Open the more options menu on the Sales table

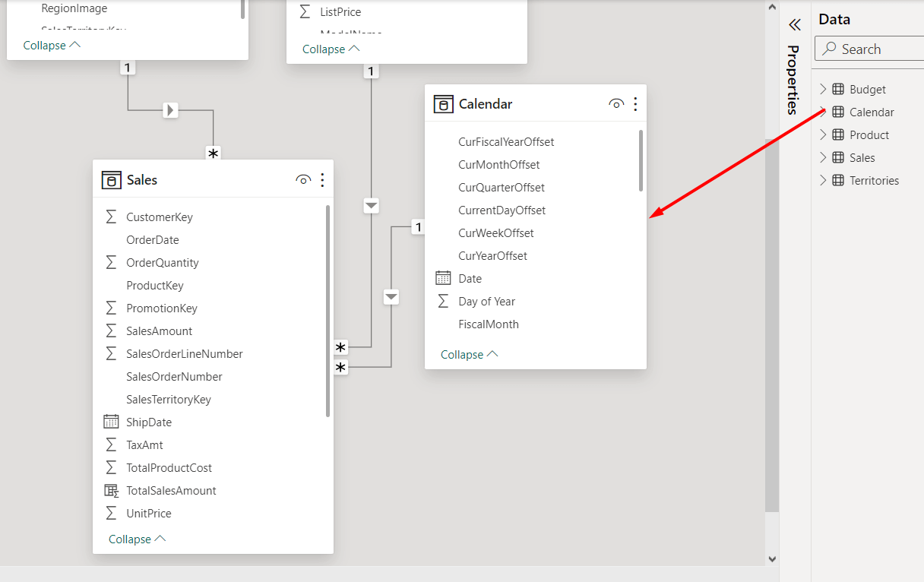(x=321, y=179)
